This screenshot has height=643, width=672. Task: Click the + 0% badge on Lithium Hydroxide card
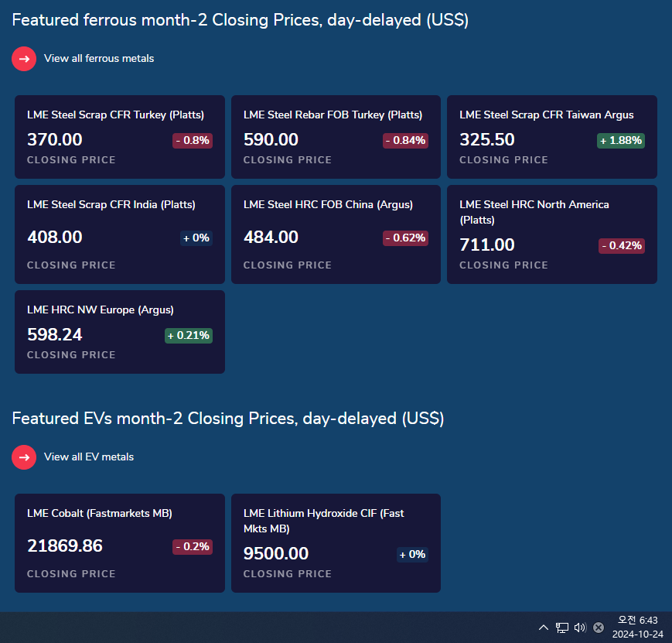pos(412,555)
